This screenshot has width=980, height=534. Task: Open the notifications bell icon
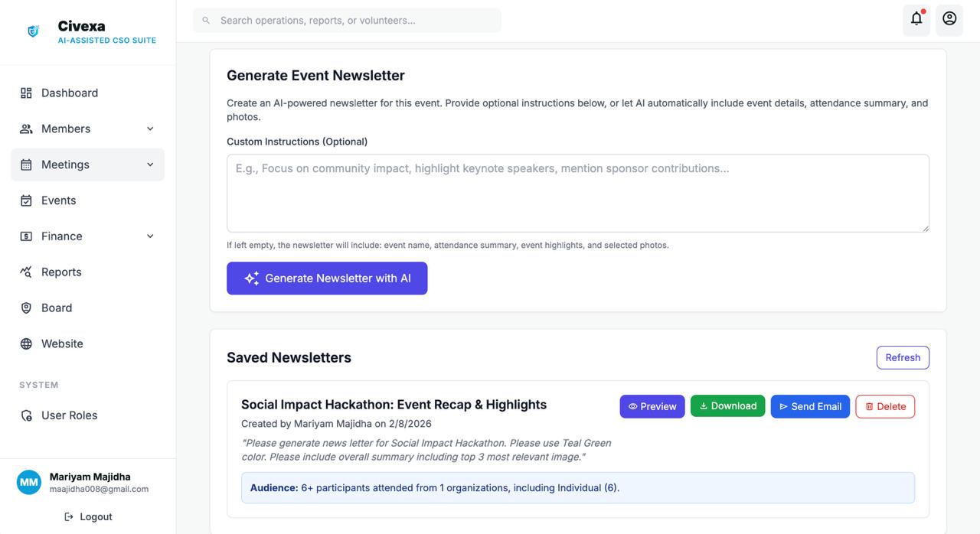(x=916, y=18)
